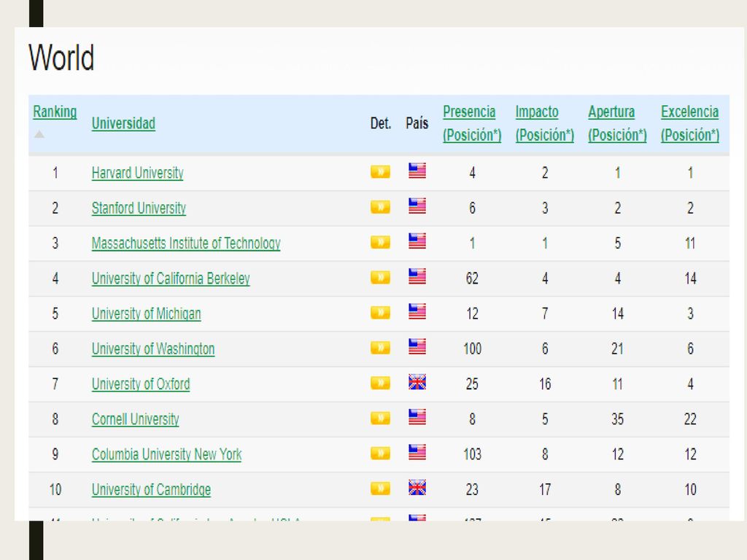Open the University of Cambridge link
Viewport: 747px width, 560px height.
tap(151, 490)
